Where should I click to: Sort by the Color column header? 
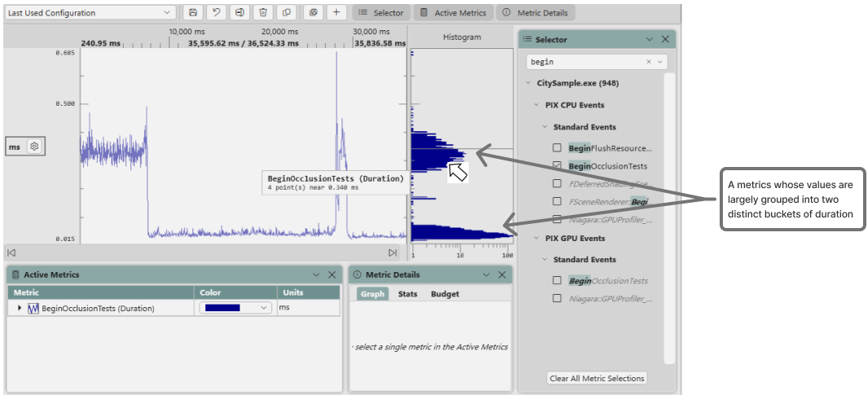pyautogui.click(x=236, y=292)
